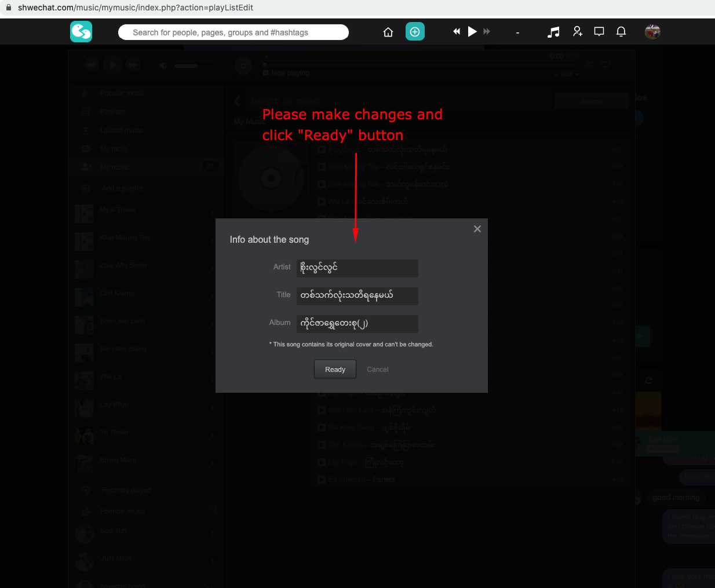The height and width of the screenshot is (588, 715).
Task: Open the messages chat icon
Action: point(599,32)
